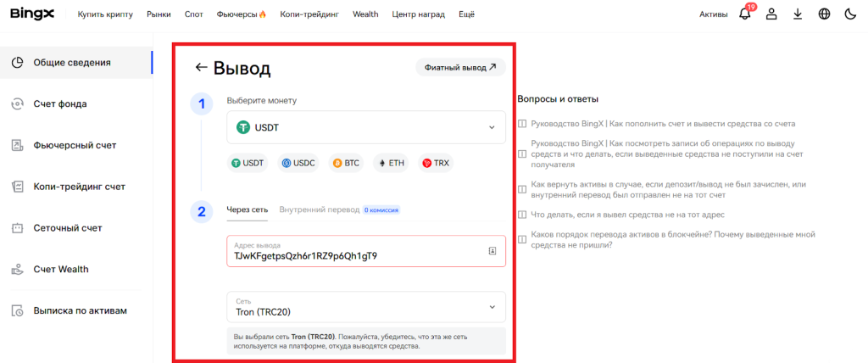Click the download app icon

[x=798, y=14]
